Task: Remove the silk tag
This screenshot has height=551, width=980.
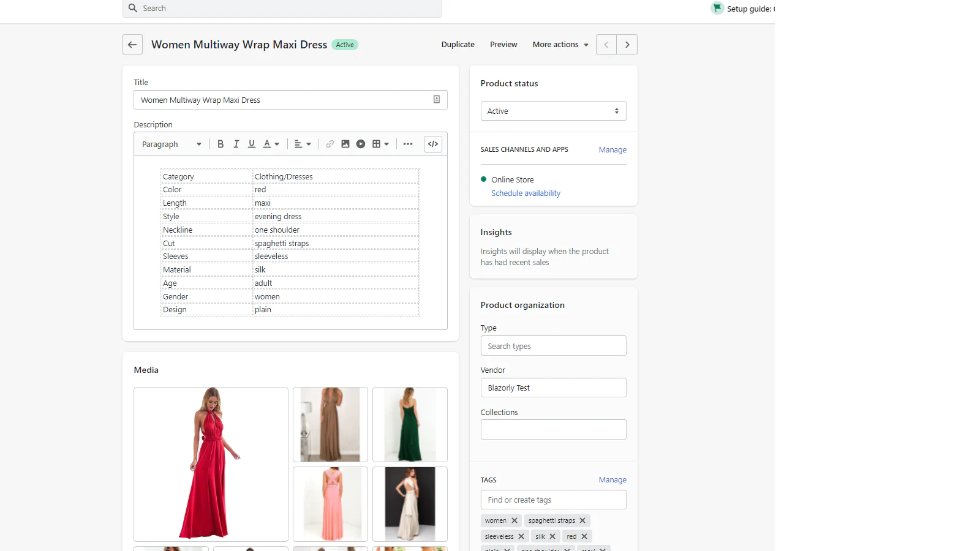Action: [552, 536]
